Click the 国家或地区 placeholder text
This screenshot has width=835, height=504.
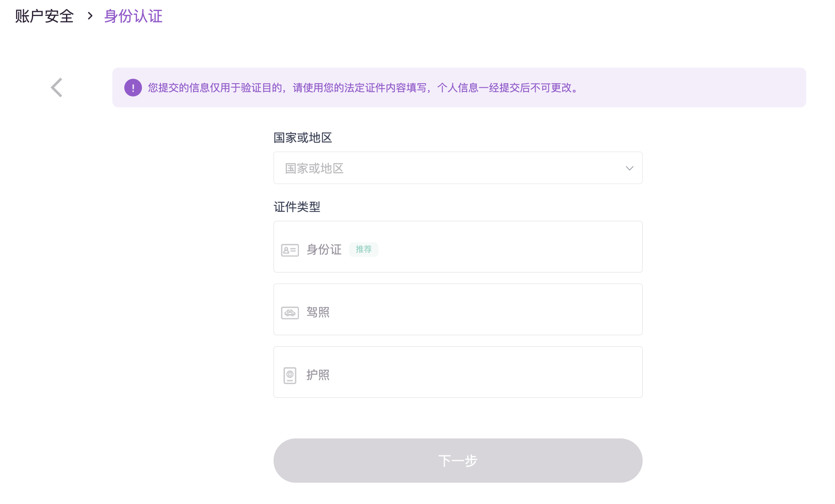tap(314, 168)
